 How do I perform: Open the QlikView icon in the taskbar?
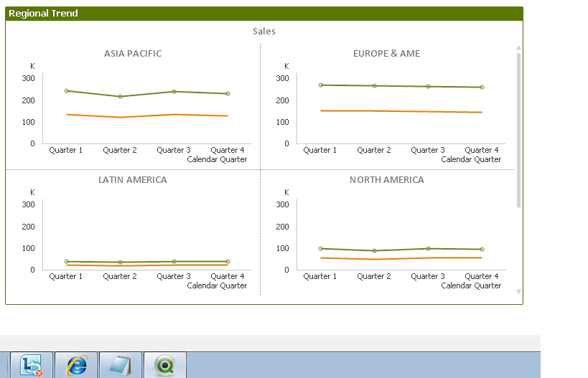click(x=165, y=365)
